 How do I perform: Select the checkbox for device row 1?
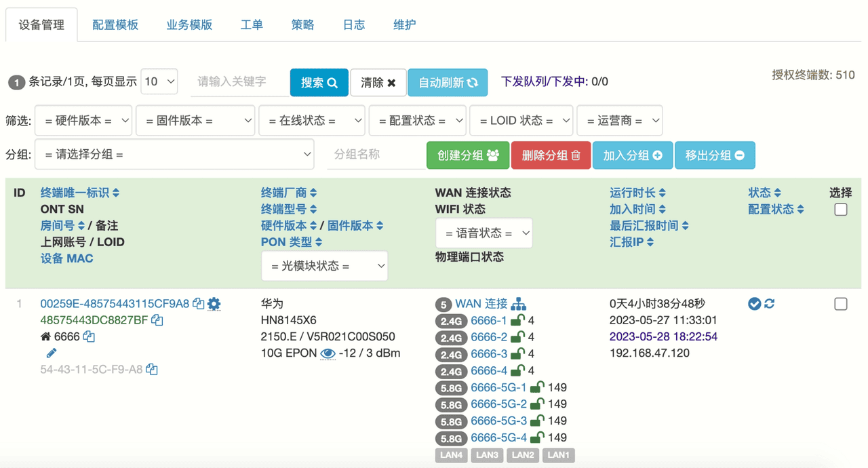841,304
